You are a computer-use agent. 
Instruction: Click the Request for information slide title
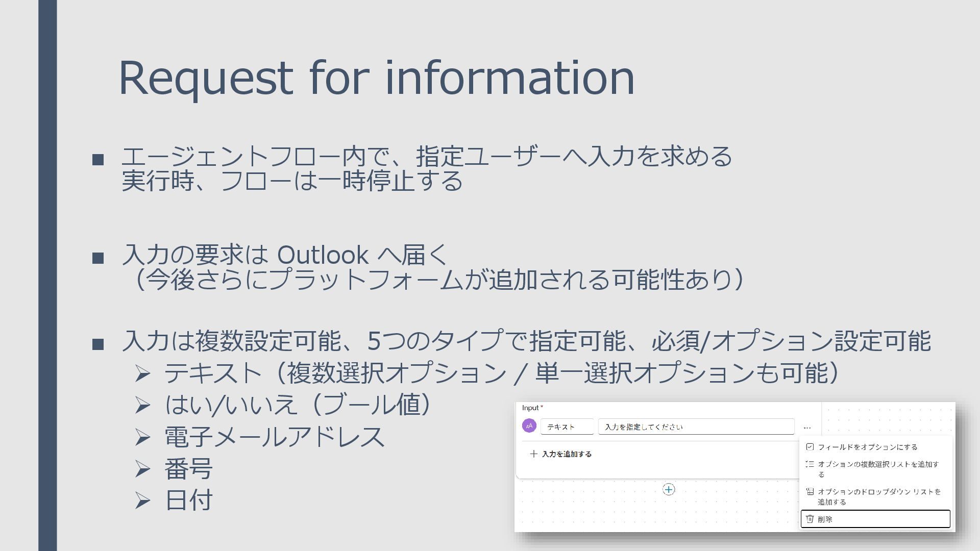[x=376, y=78]
